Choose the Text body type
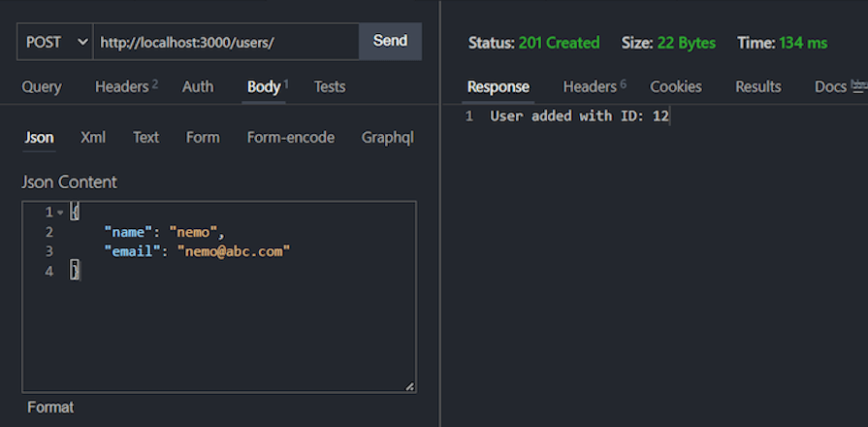This screenshot has width=868, height=427. (145, 138)
